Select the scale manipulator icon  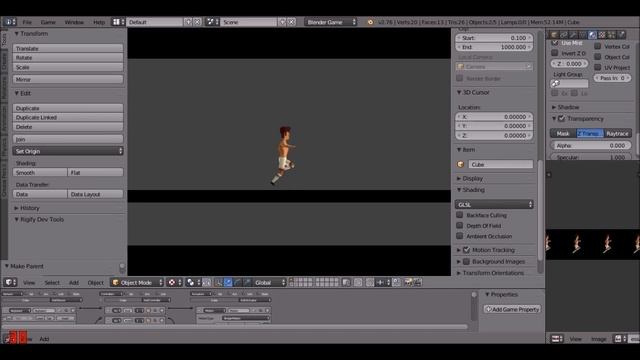click(x=247, y=282)
